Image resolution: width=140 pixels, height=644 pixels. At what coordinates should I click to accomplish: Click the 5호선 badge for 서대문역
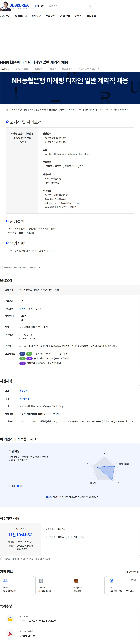[22, 363]
